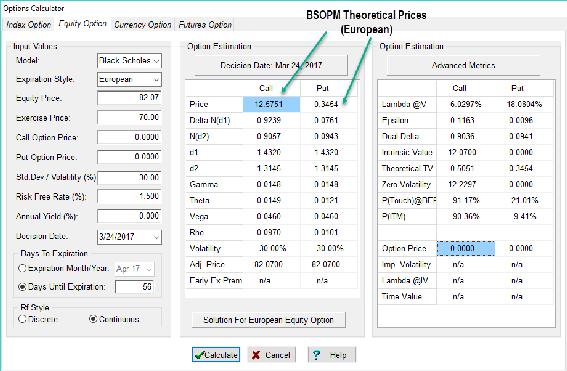
Task: Click the Risk Free Rate input field
Action: pyautogui.click(x=129, y=196)
